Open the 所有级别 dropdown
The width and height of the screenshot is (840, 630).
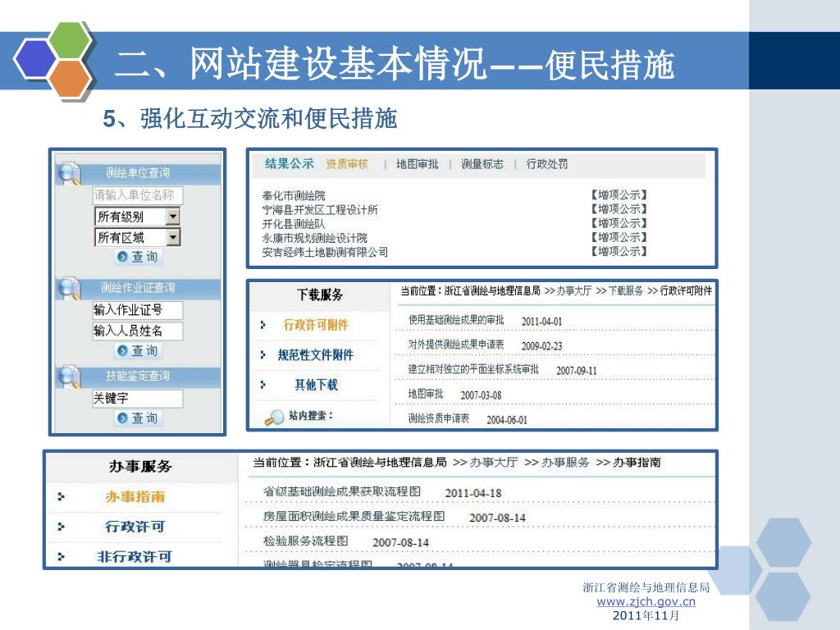click(172, 217)
